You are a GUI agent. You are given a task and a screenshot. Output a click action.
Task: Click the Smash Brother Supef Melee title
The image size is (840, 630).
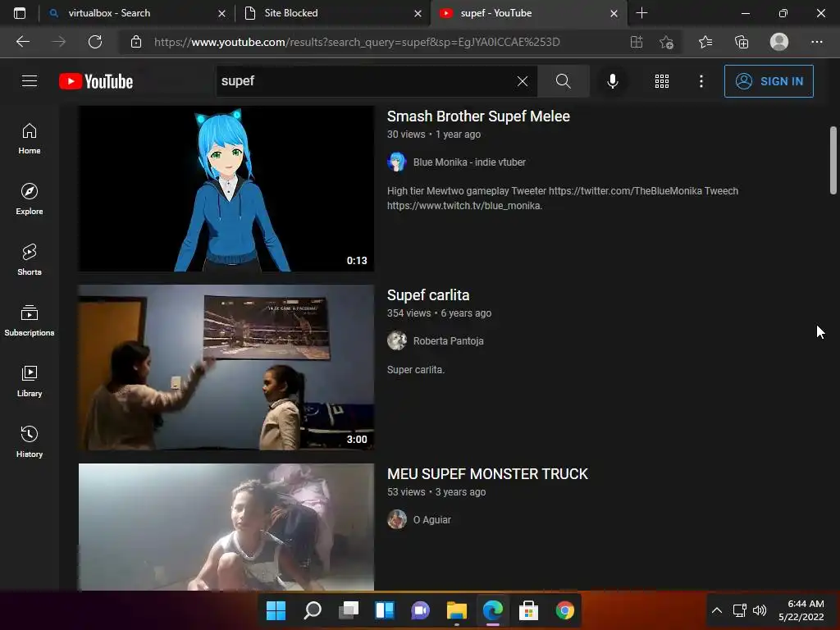(x=478, y=116)
